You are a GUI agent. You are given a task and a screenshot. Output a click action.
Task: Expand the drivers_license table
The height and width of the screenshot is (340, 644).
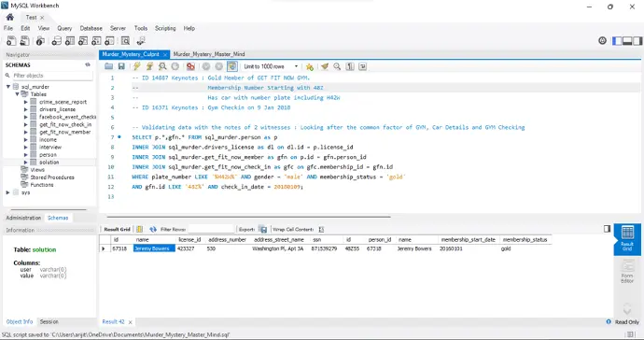(26, 109)
